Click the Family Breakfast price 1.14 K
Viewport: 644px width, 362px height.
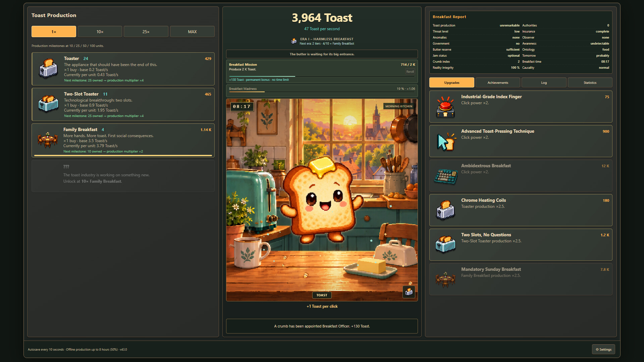(x=206, y=130)
